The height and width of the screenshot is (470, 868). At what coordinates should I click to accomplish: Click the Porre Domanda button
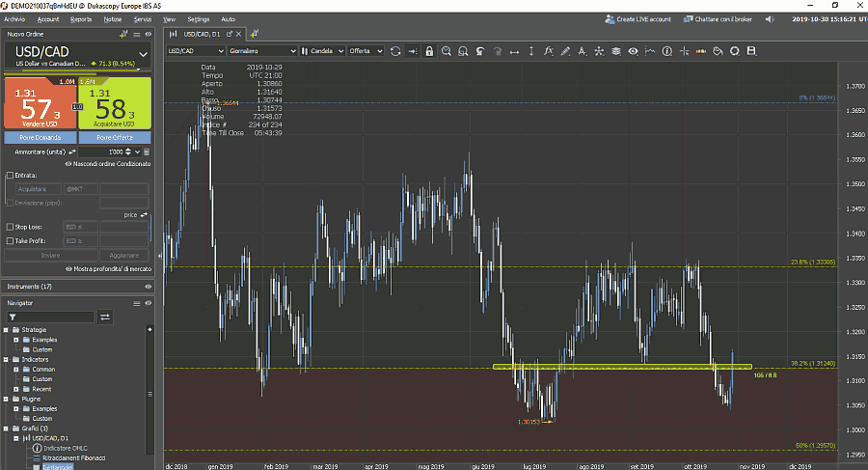[x=39, y=137]
